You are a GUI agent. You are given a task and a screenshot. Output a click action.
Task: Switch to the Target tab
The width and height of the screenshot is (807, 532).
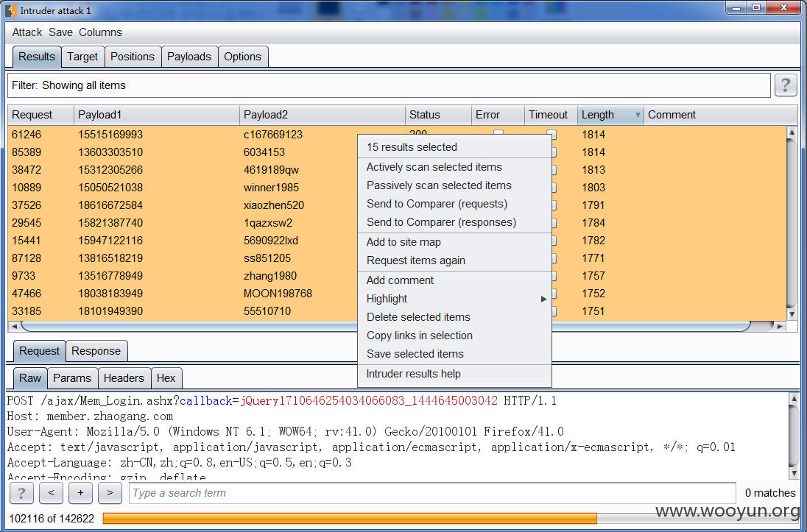point(82,57)
